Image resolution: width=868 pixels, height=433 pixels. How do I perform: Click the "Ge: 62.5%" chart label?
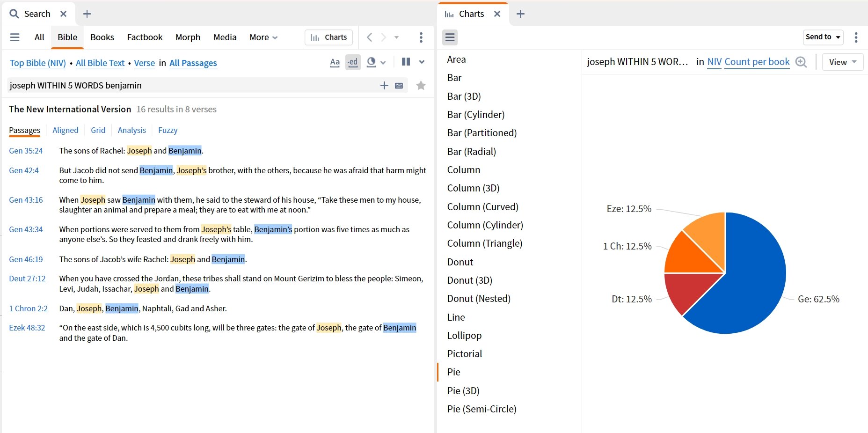[x=818, y=299]
